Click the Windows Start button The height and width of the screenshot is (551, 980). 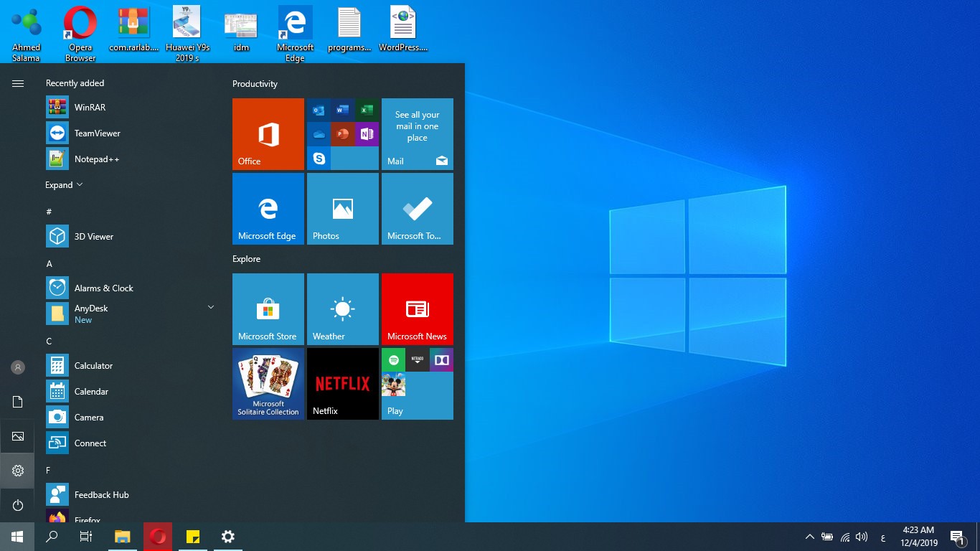[x=17, y=537]
